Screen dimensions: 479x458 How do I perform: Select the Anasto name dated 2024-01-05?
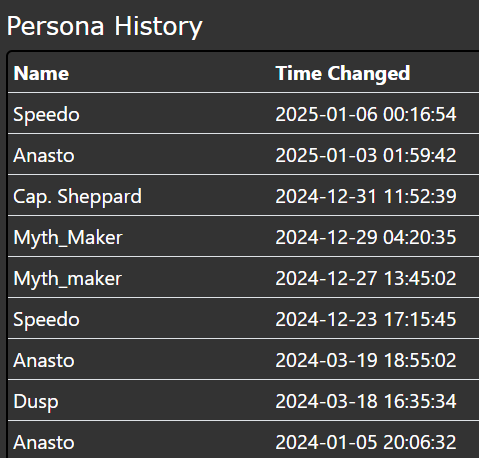click(x=44, y=443)
